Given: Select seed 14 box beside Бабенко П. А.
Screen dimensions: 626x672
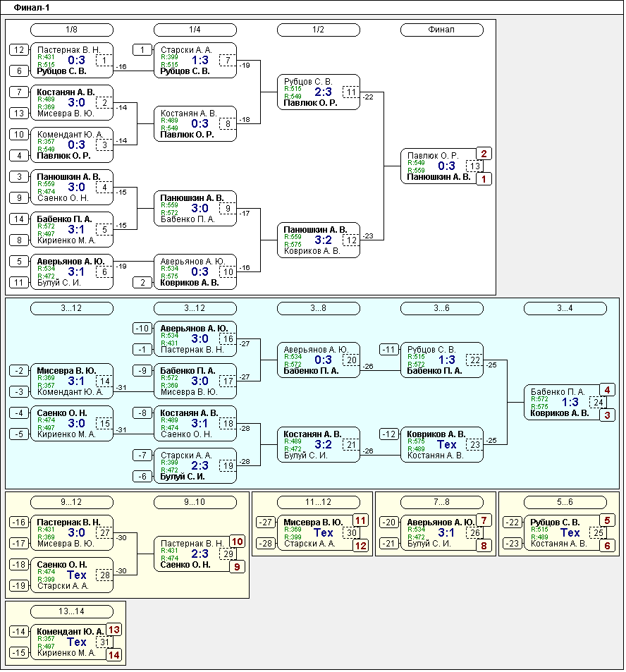Looking at the screenshot, I should (19, 219).
